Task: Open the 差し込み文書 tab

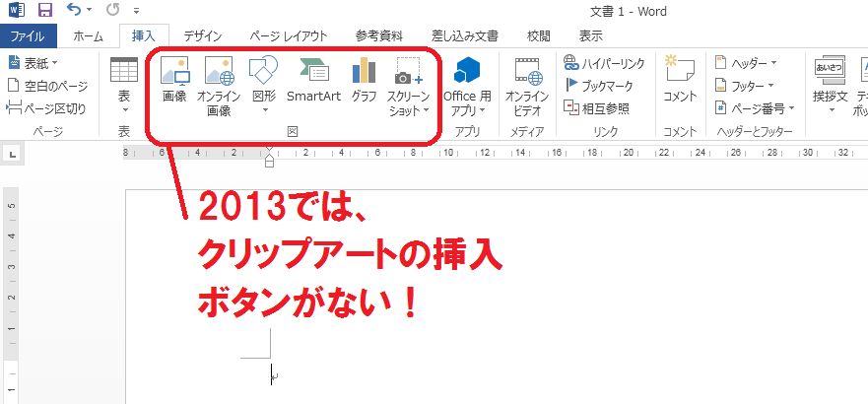Action: tap(465, 36)
